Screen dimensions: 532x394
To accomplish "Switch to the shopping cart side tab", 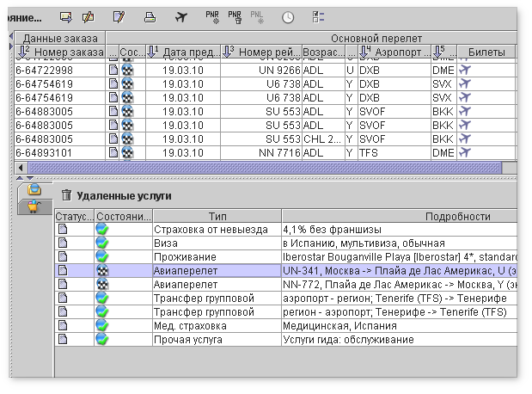I will 34,206.
